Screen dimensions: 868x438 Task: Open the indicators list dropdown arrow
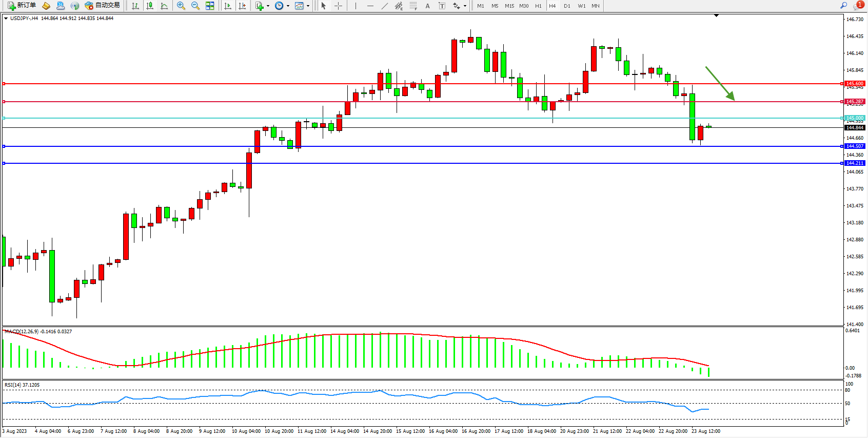click(x=268, y=6)
